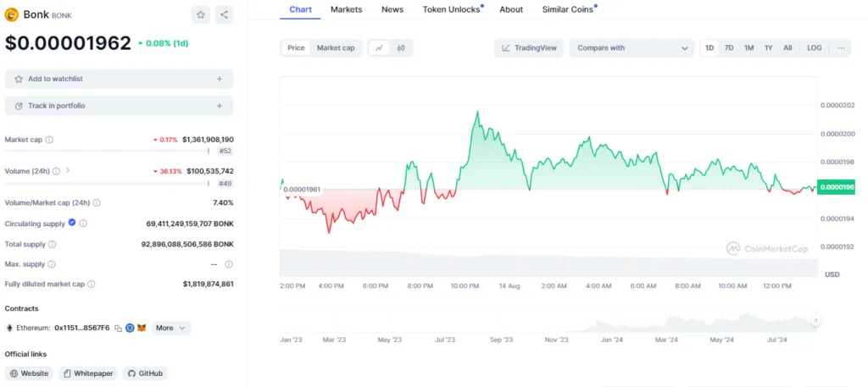Click the historical range selector mini chart
Screen dimensions: 868x387
coord(548,321)
